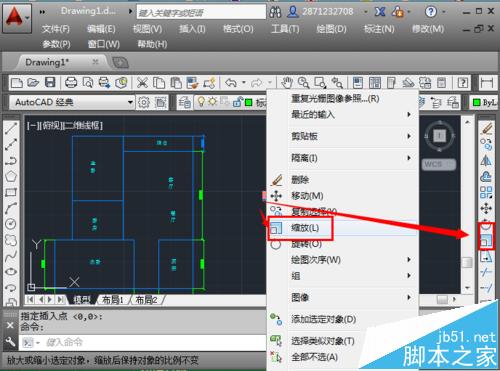Select the Revision Cloud tool
Image resolution: width=500 pixels, height=371 pixels.
(x=11, y=240)
